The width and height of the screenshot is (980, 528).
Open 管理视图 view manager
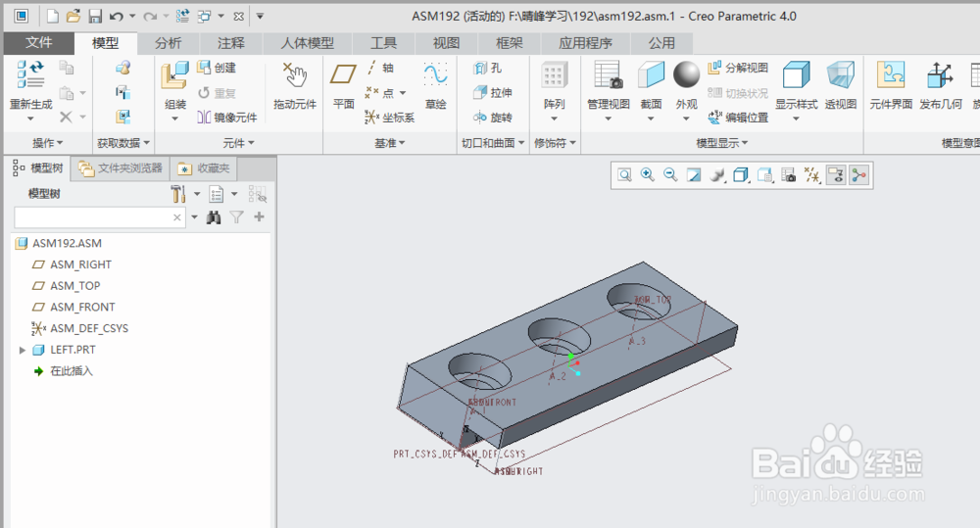click(x=609, y=90)
